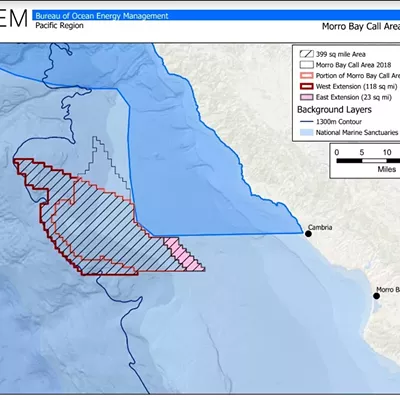Click the 'Bureau of Ocean Energy Management' header
Viewport: 400px width, 400px height.
click(102, 16)
